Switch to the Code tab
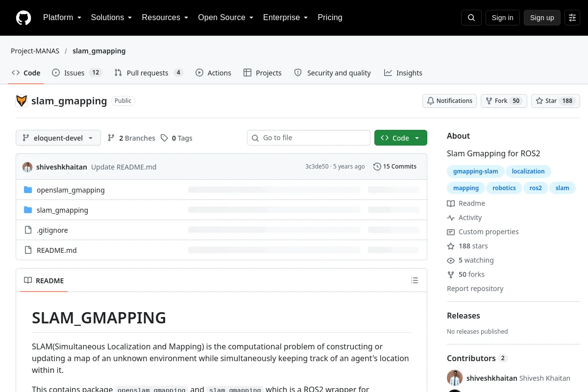 [26, 73]
